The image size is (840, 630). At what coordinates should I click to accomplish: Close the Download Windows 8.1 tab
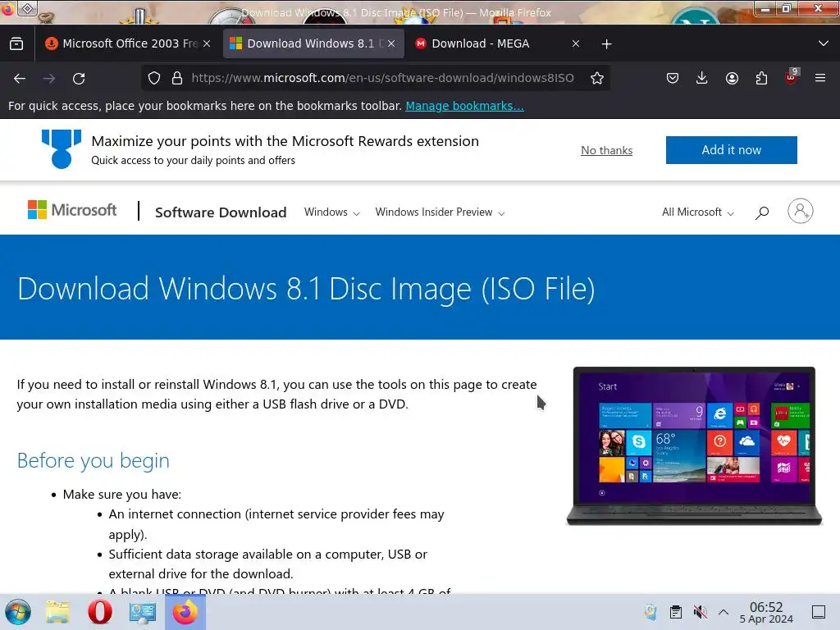391,44
